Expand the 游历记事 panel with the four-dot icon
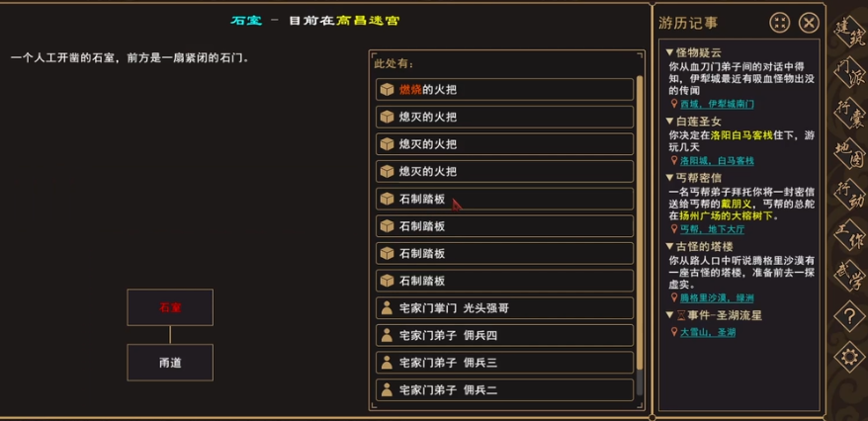This screenshot has width=868, height=421. 780,23
